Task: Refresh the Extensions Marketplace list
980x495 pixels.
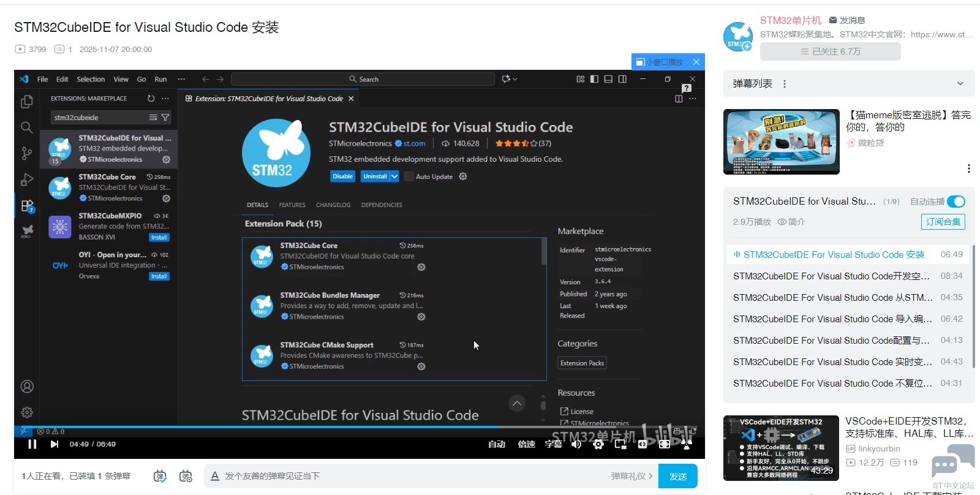Action: pyautogui.click(x=151, y=98)
